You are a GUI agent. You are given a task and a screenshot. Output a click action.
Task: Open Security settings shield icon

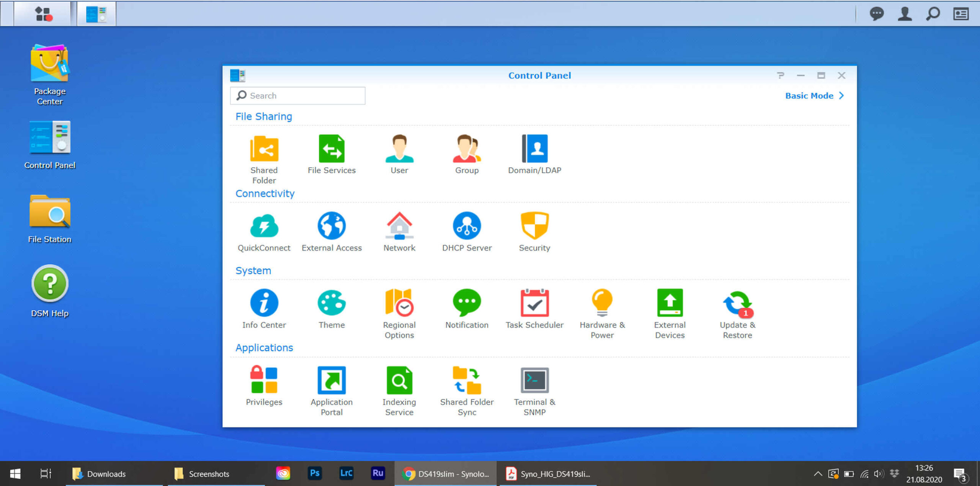click(x=534, y=232)
